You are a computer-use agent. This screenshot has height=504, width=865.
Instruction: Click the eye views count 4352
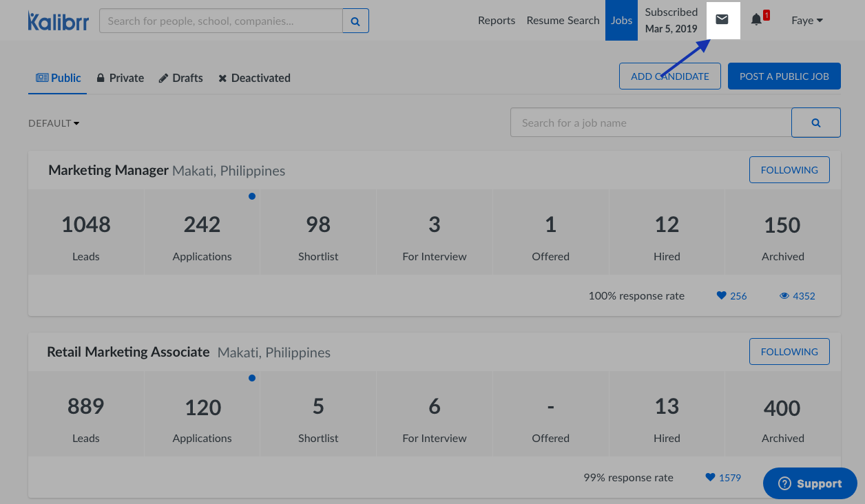797,296
